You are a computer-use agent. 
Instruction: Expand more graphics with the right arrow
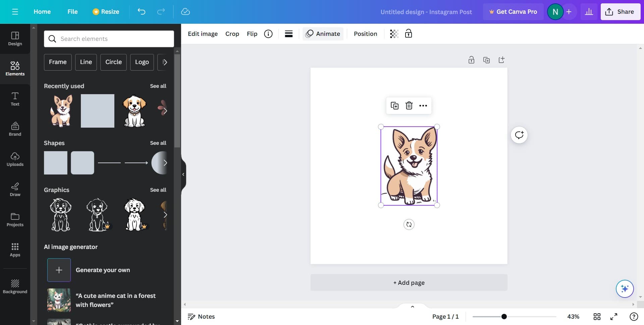tap(165, 215)
